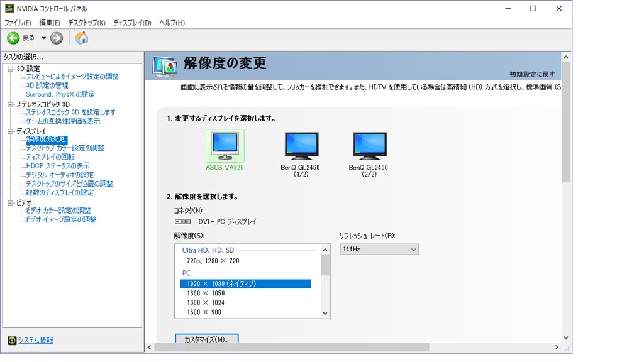
Task: Click the 3D 設定 category label
Action: point(28,69)
